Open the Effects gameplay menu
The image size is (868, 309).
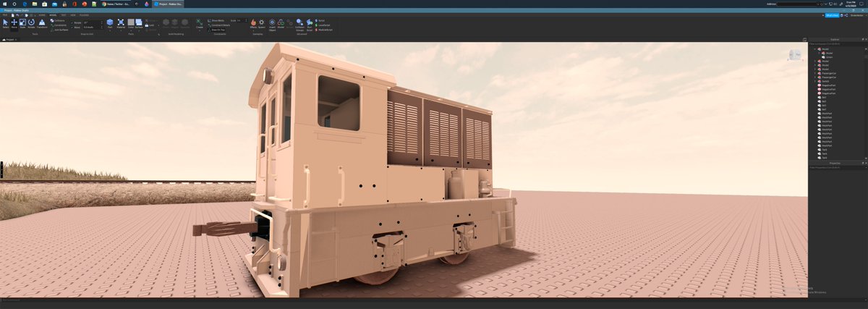pos(253,24)
